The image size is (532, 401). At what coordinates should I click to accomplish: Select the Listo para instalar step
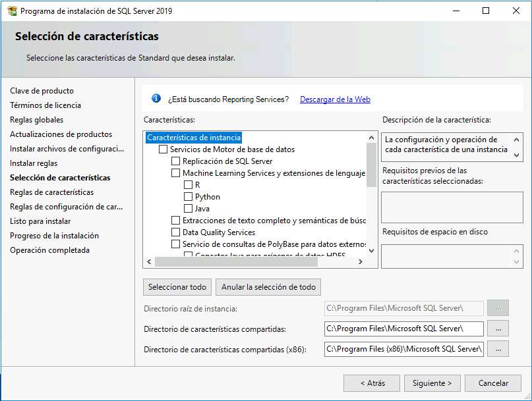pos(40,221)
